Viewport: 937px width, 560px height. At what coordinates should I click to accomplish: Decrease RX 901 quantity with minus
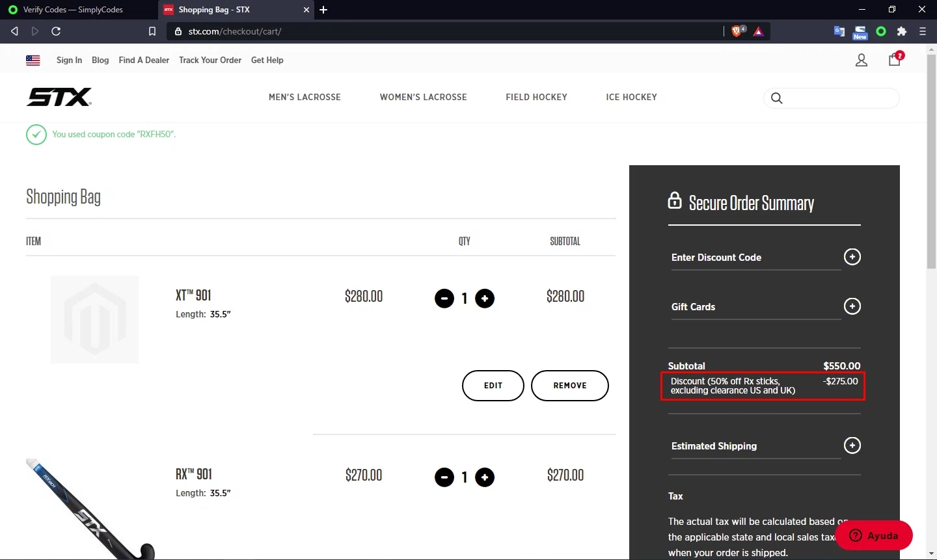coord(444,477)
